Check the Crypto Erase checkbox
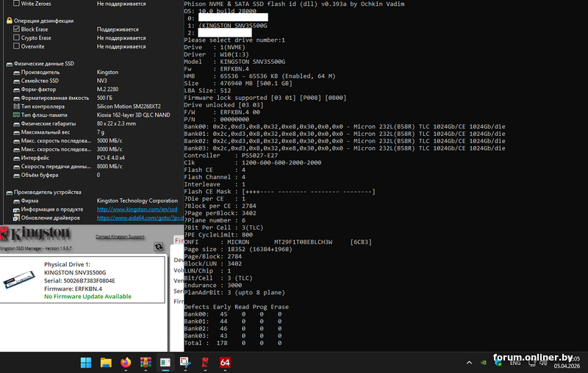Screen dimensions: 588x373 [17, 37]
